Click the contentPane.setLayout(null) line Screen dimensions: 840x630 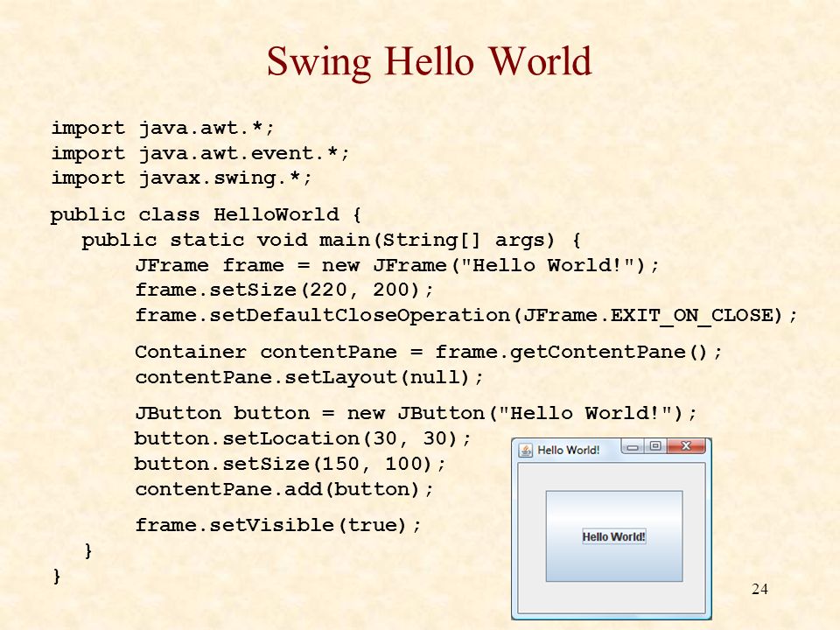tap(309, 378)
